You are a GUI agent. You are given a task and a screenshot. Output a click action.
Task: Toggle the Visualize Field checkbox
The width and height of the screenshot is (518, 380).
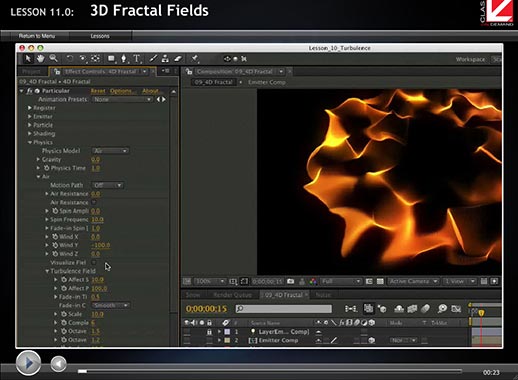(94, 262)
